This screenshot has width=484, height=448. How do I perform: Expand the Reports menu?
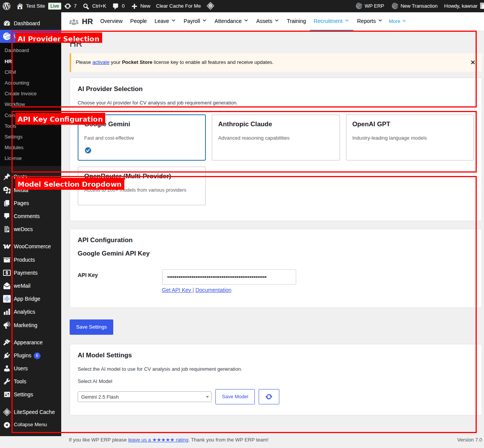click(x=370, y=21)
